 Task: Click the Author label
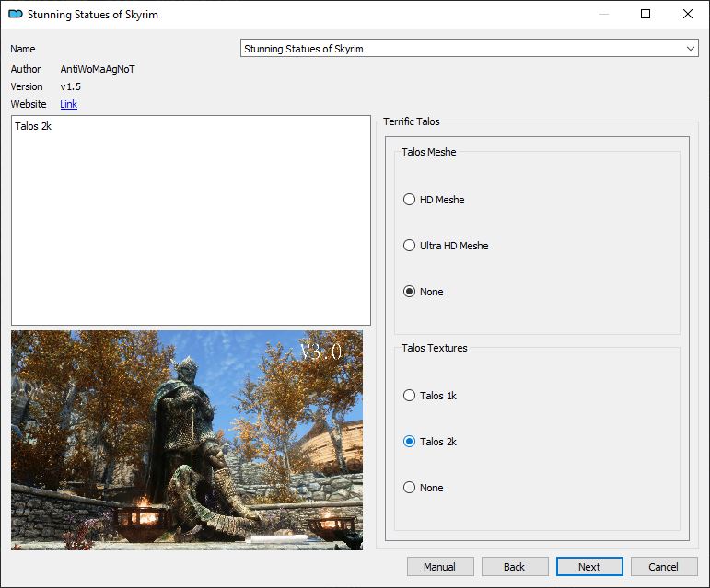tap(26, 69)
